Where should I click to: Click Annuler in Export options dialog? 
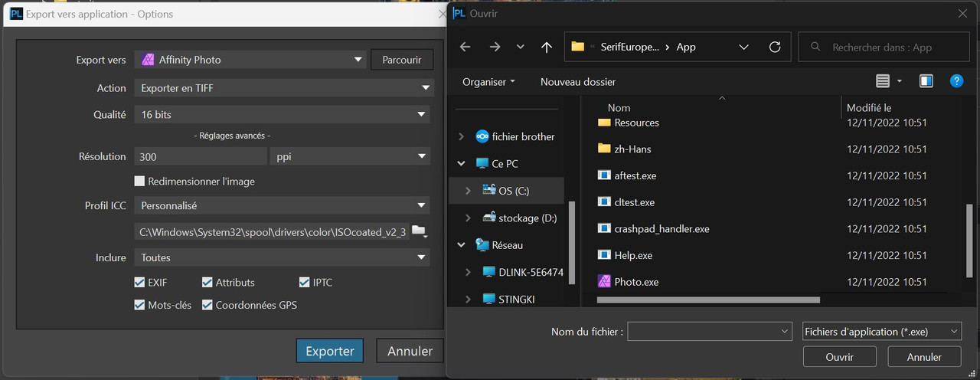(x=410, y=351)
